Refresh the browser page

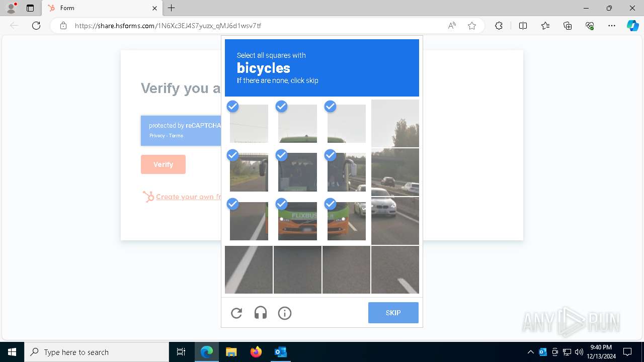click(x=36, y=26)
